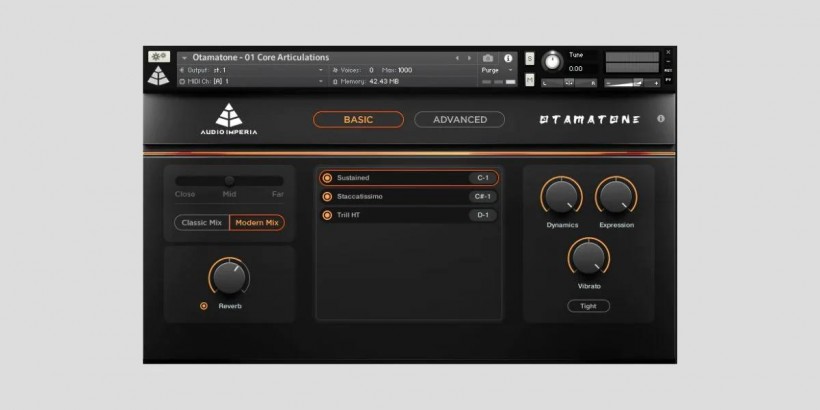The height and width of the screenshot is (410, 820).
Task: Toggle the Staccatissimo articulation power button
Action: [327, 196]
